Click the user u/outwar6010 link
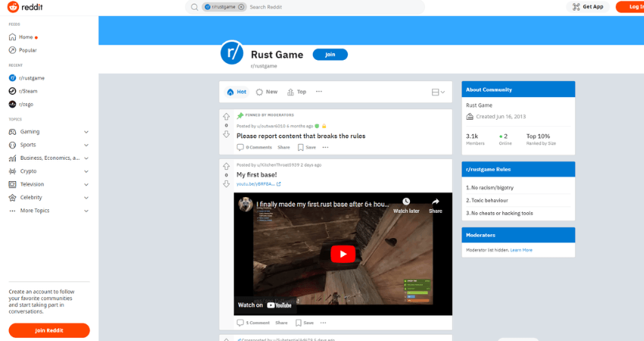644x341 pixels. point(271,126)
